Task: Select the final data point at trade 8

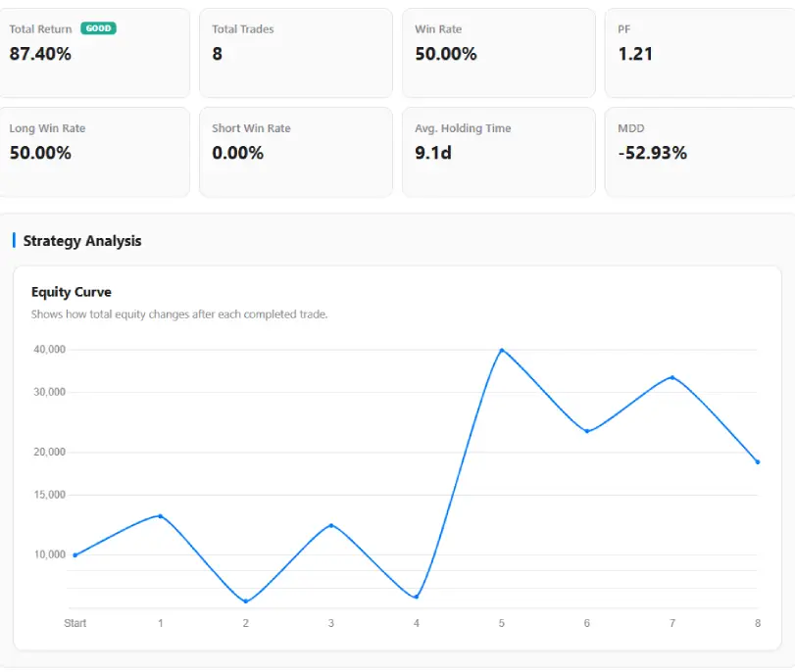Action: (758, 461)
